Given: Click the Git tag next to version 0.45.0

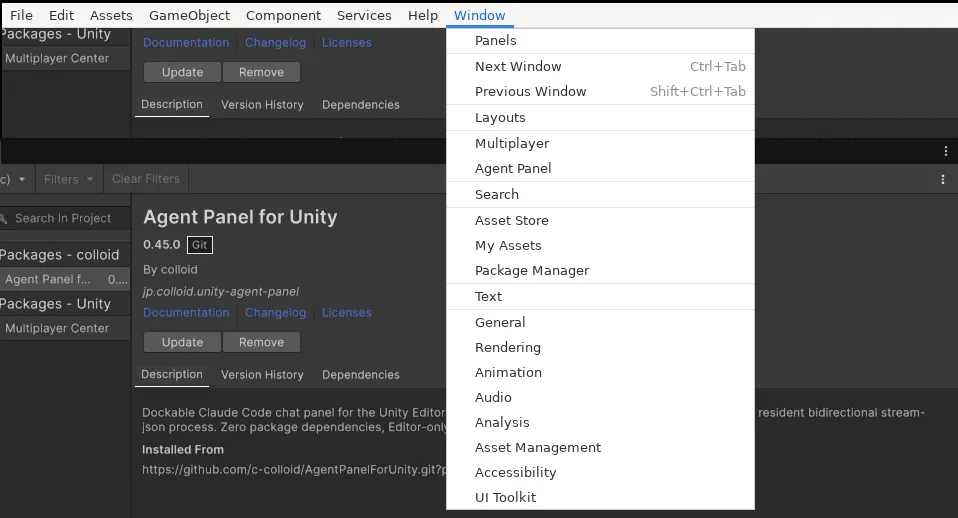Looking at the screenshot, I should (200, 245).
